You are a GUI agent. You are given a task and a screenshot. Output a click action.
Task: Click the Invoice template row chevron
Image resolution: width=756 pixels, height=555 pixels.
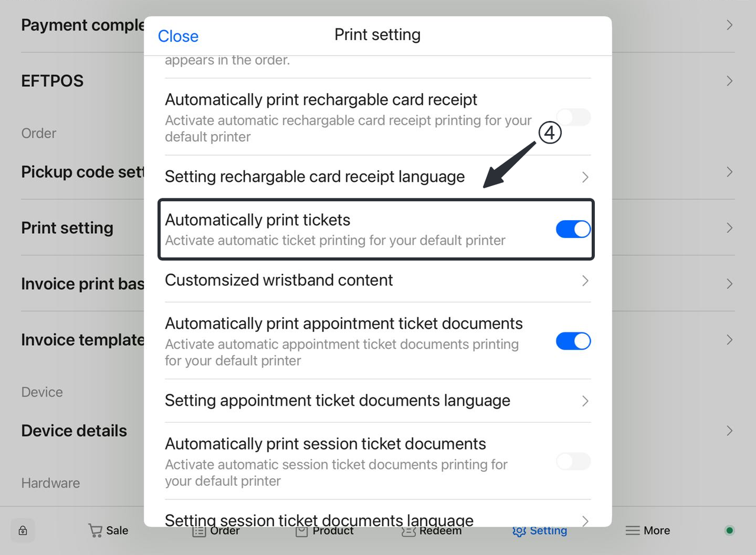pos(729,339)
